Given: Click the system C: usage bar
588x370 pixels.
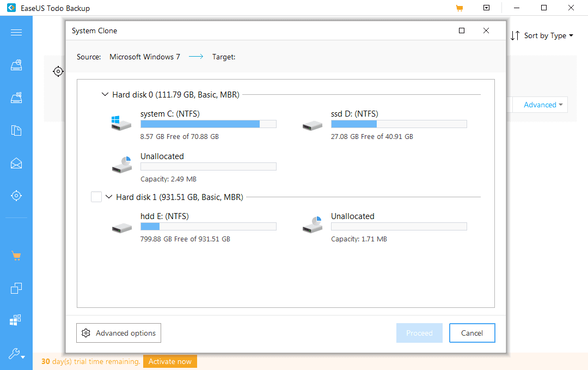Looking at the screenshot, I should [209, 124].
